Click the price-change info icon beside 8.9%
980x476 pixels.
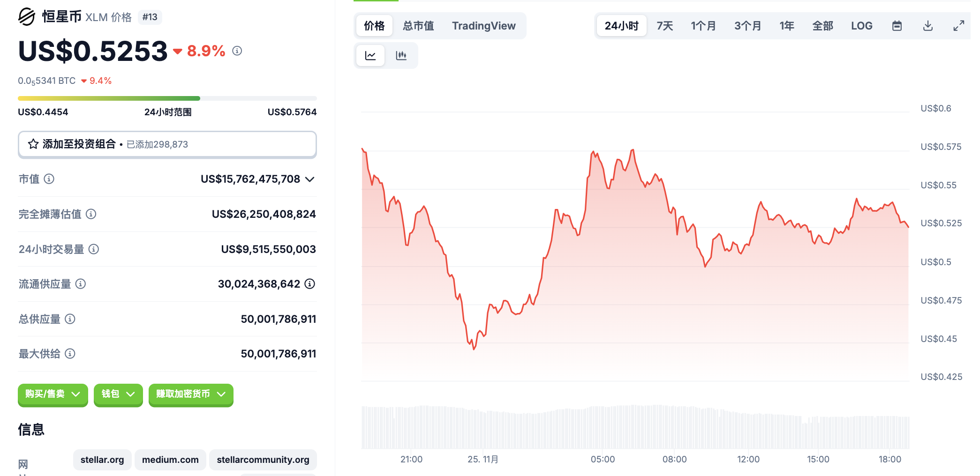[237, 51]
